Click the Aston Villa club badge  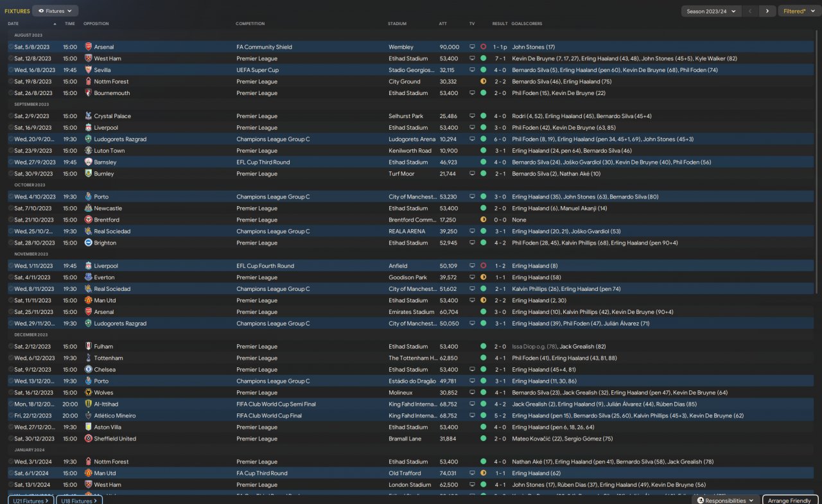coord(88,428)
